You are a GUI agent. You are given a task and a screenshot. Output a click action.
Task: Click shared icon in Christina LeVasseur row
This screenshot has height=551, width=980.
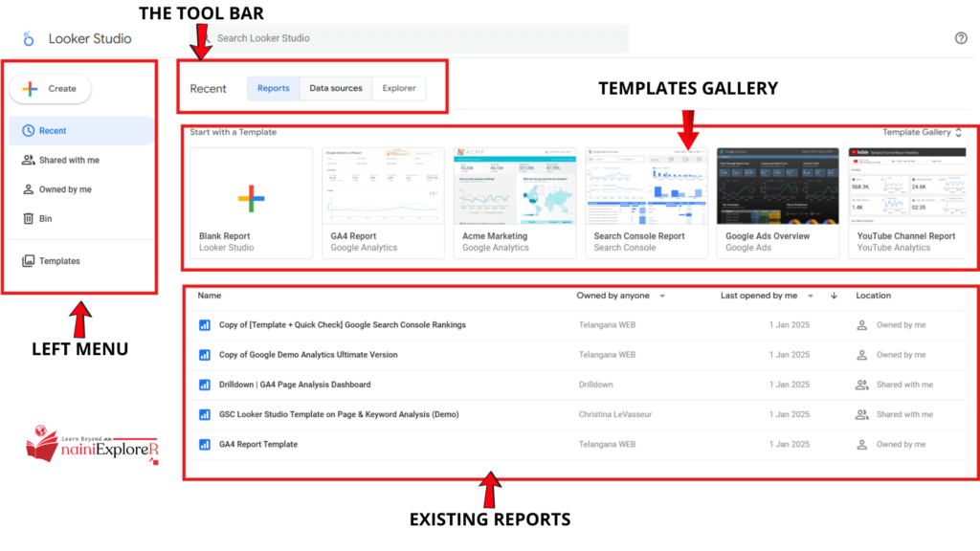point(862,414)
